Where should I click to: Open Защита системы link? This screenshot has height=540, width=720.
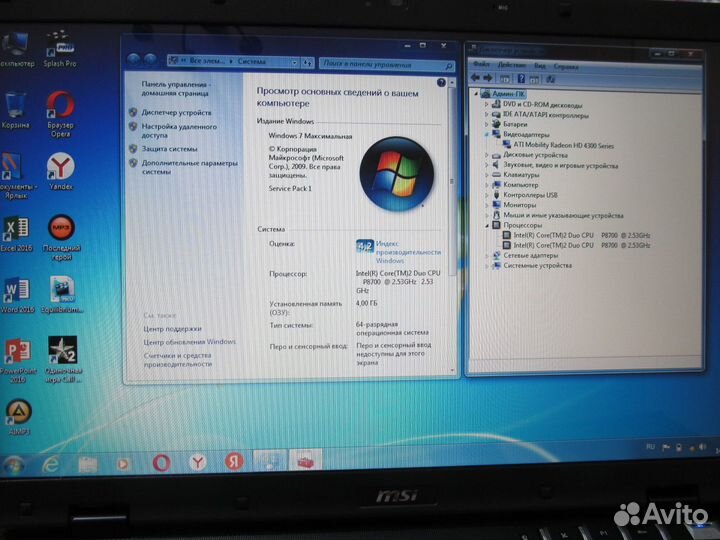pyautogui.click(x=169, y=149)
